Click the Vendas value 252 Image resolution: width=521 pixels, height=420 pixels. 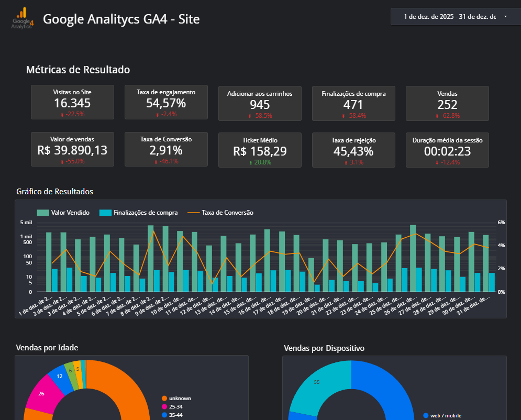tap(447, 105)
